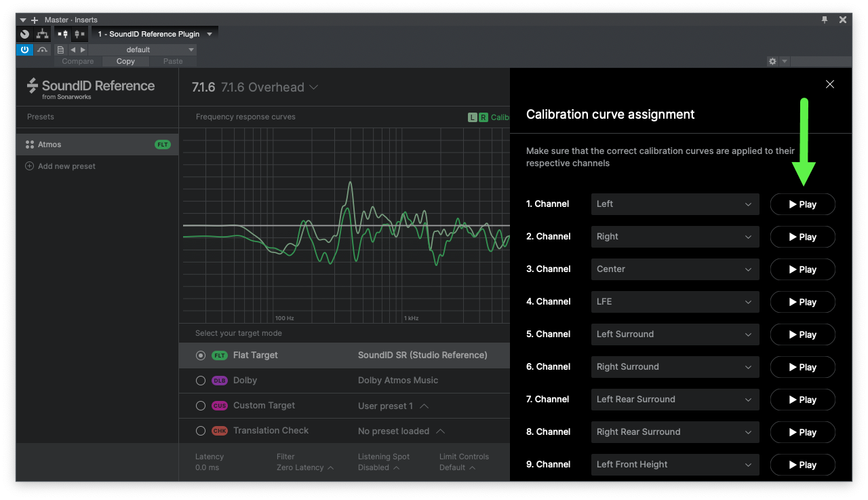
Task: Click the FLT badge on the Atmos preset
Action: click(163, 145)
